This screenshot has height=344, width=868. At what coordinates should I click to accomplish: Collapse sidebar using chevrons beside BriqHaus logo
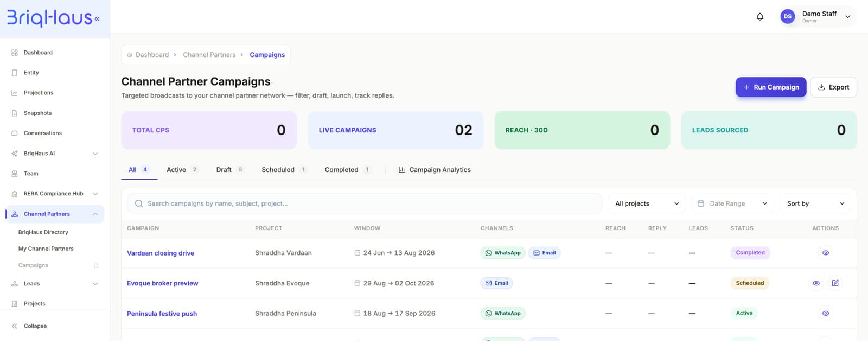tap(97, 19)
